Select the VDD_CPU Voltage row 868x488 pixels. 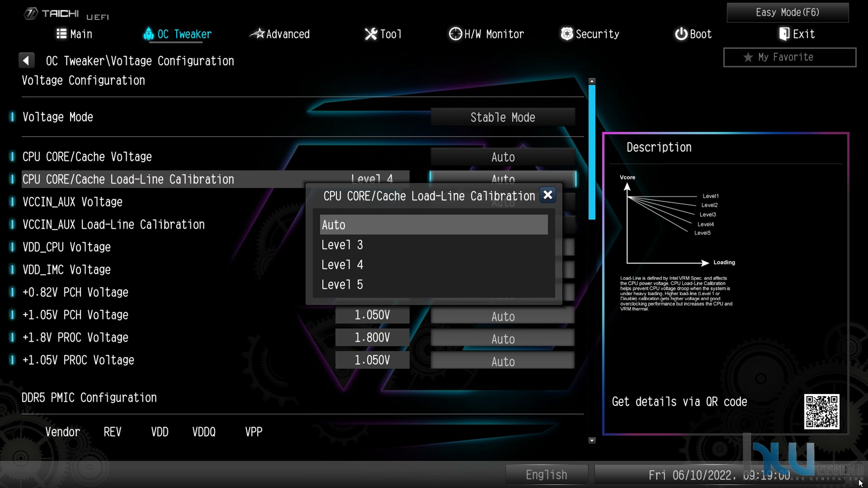[66, 247]
